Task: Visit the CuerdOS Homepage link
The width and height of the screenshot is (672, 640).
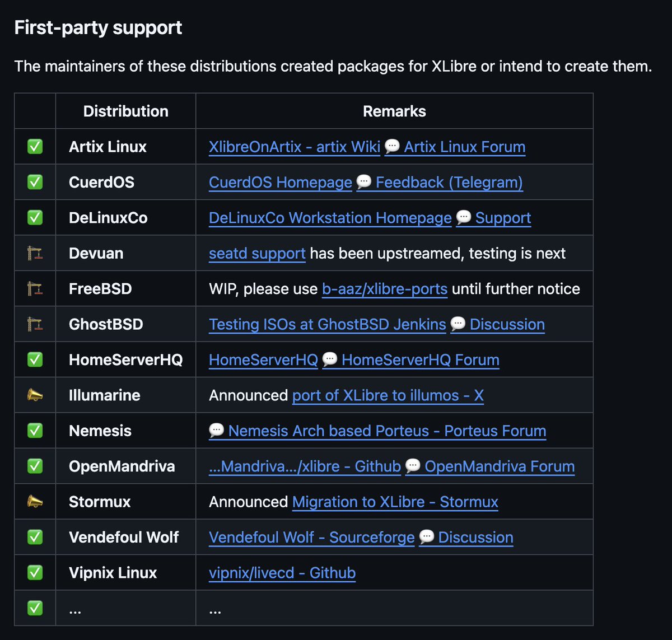Action: tap(280, 183)
